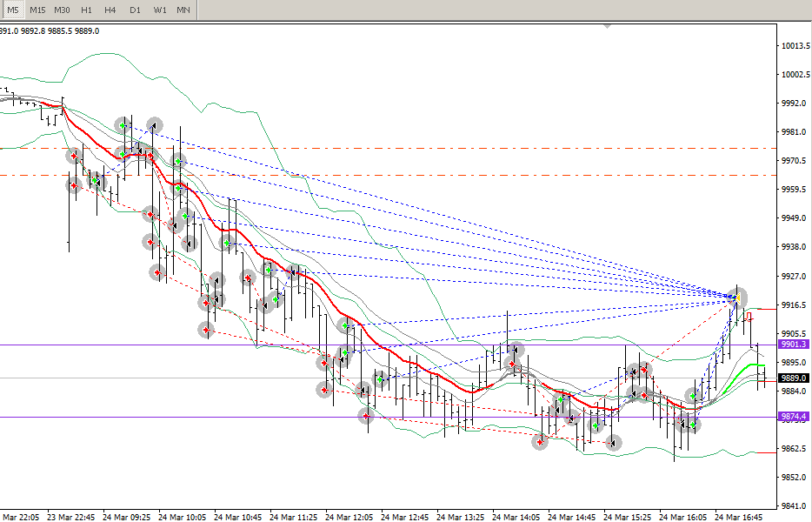Click the 9959.5 price scale value
The height and width of the screenshot is (522, 812).
tap(794, 189)
